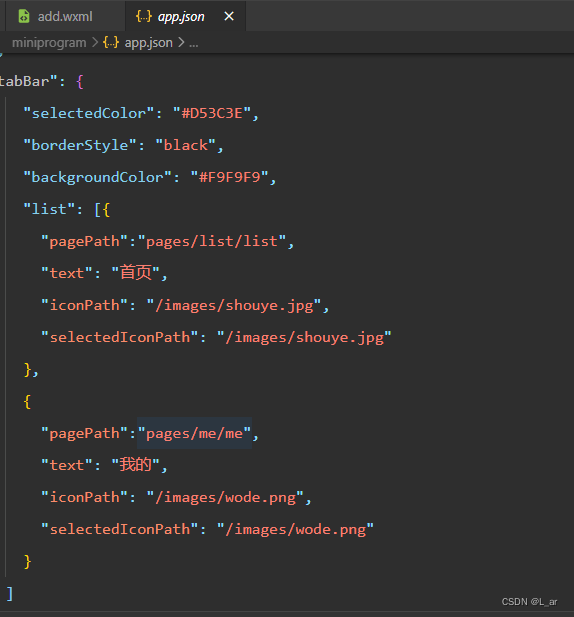Click the "list" key
The height and width of the screenshot is (617, 574).
click(49, 209)
